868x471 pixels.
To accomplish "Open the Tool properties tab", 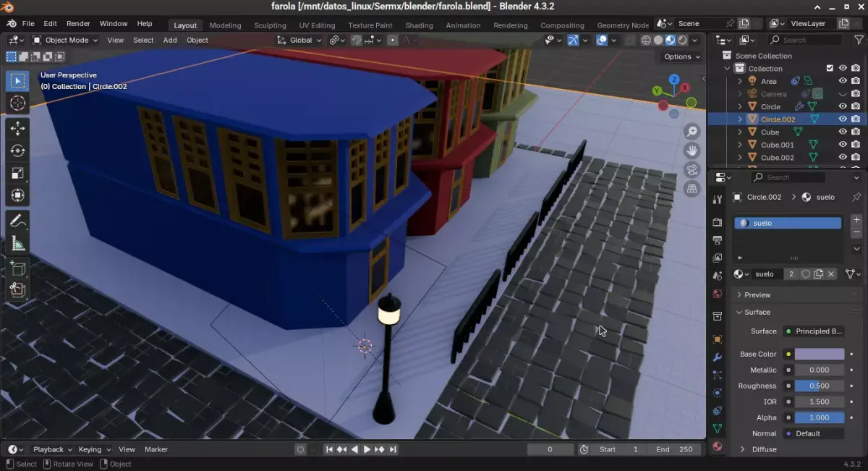I will pyautogui.click(x=718, y=199).
